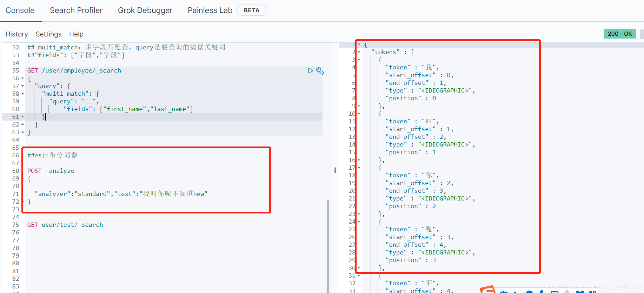Click the GET /user/employee/_search request line
This screenshot has height=293, width=644.
click(74, 71)
